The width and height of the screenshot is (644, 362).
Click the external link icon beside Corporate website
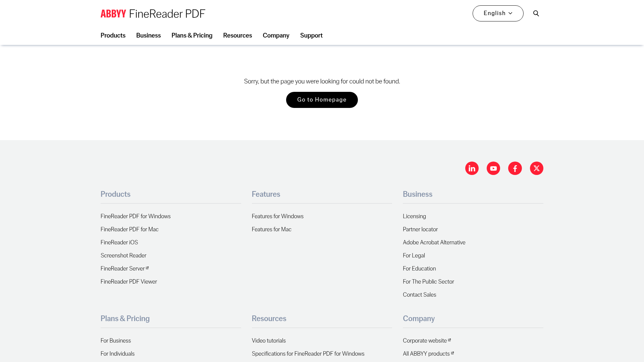point(449,339)
